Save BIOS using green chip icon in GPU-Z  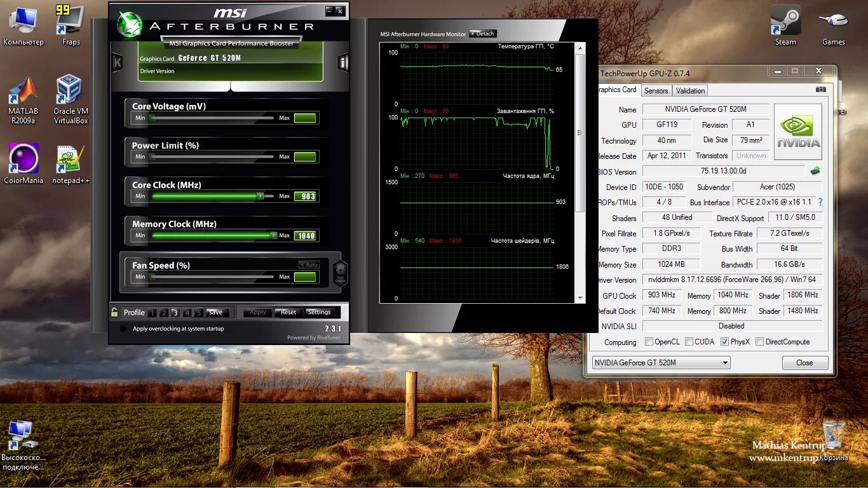[x=815, y=171]
